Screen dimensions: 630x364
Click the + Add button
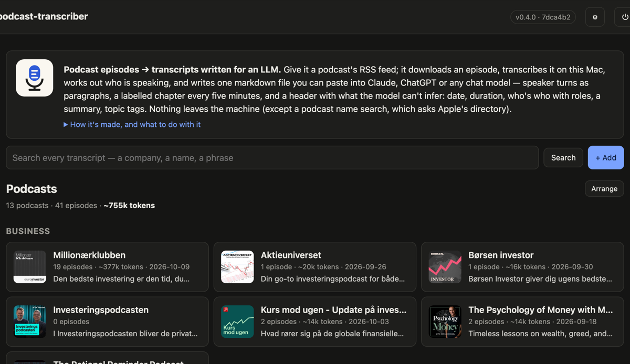point(606,157)
